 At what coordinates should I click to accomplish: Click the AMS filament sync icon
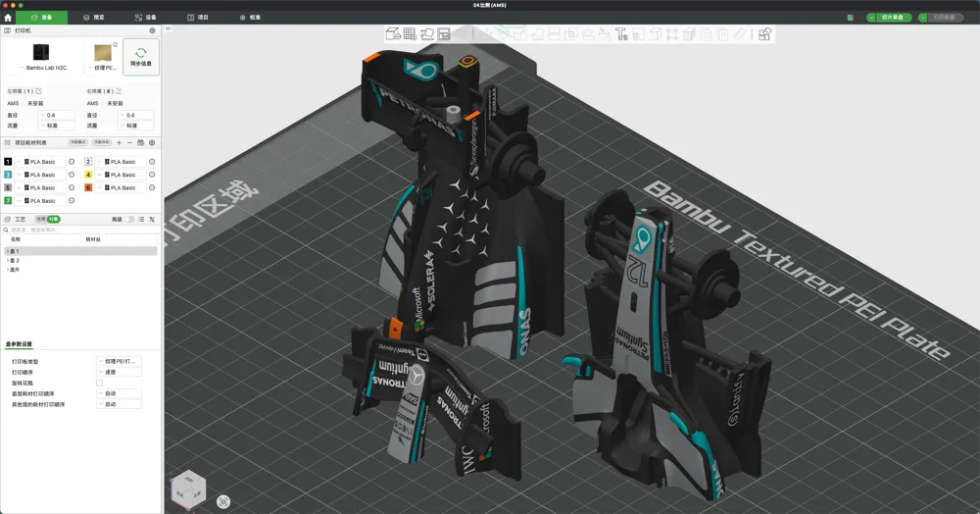[140, 142]
